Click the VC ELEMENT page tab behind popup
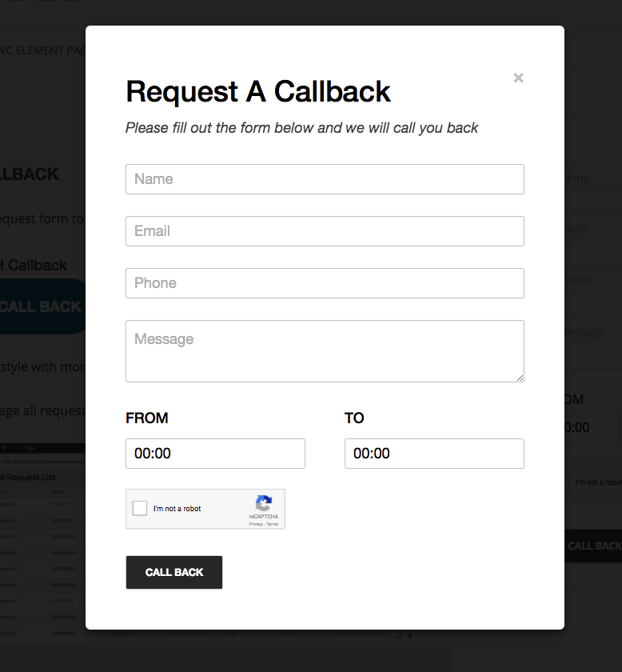 coord(43,50)
